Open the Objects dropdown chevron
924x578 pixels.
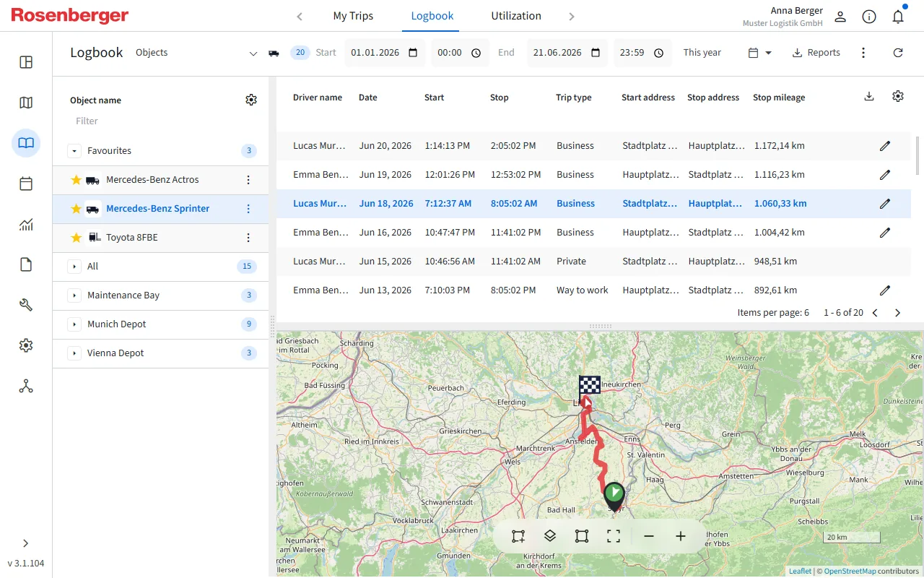point(253,53)
